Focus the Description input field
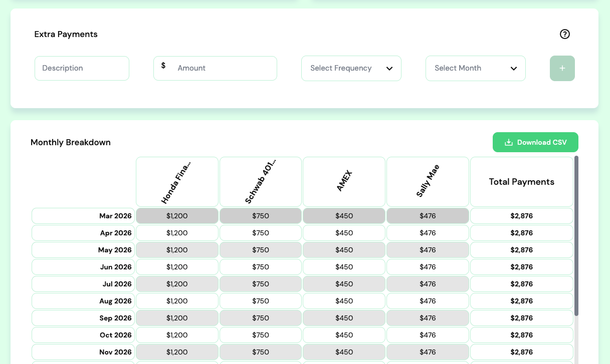The width and height of the screenshot is (610, 364). [82, 68]
